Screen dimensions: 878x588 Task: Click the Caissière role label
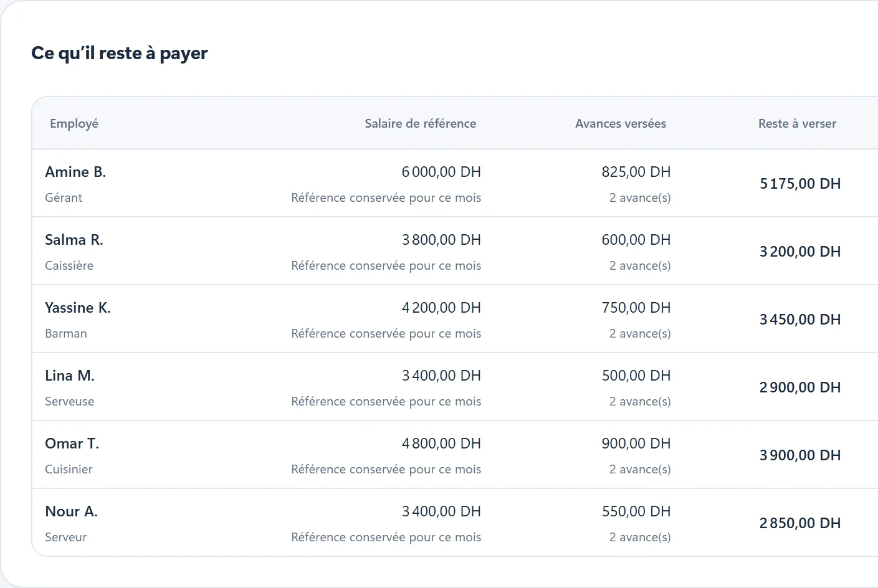[x=69, y=265]
